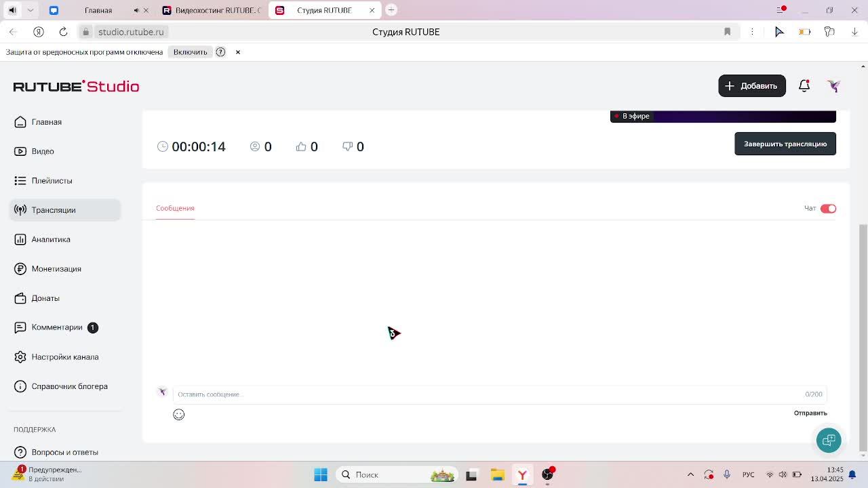
Task: Click the speaker icon in tab strip
Action: [12, 10]
